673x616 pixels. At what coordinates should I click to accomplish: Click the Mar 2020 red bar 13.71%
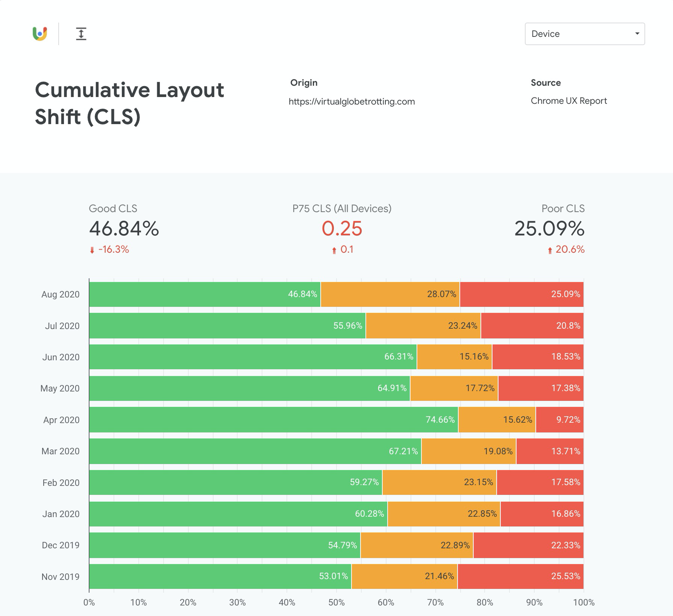coord(550,451)
